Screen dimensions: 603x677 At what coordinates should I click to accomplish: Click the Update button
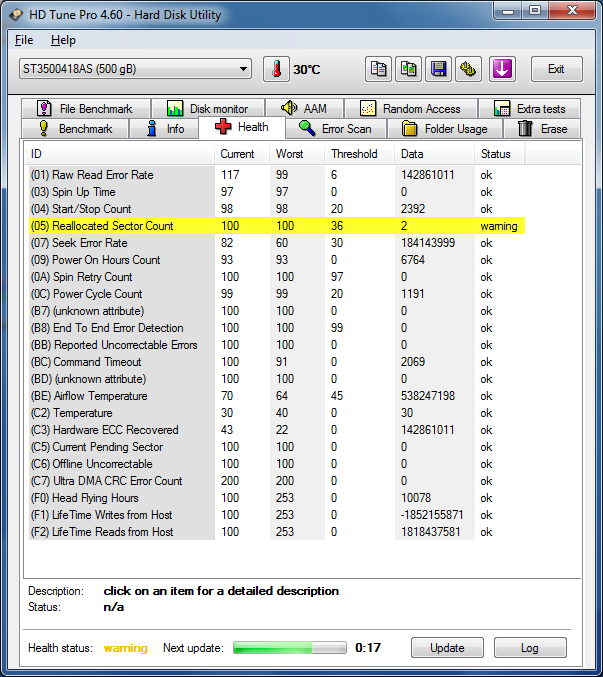click(447, 648)
